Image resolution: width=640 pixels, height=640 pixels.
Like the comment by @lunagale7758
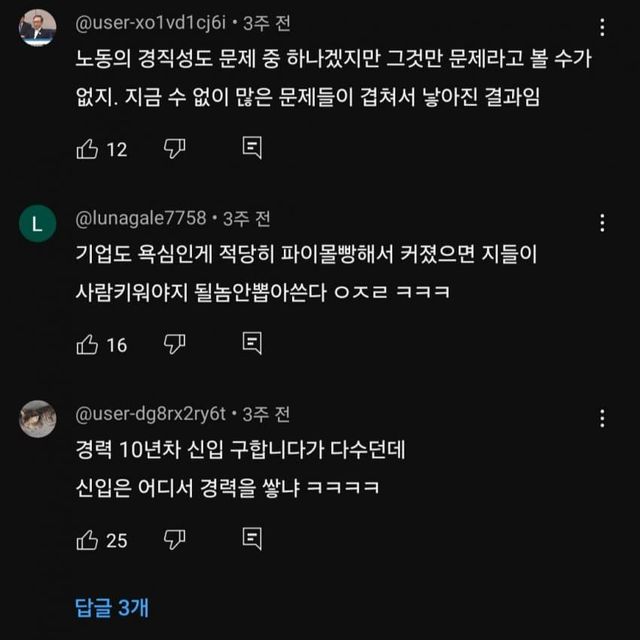coord(88,344)
